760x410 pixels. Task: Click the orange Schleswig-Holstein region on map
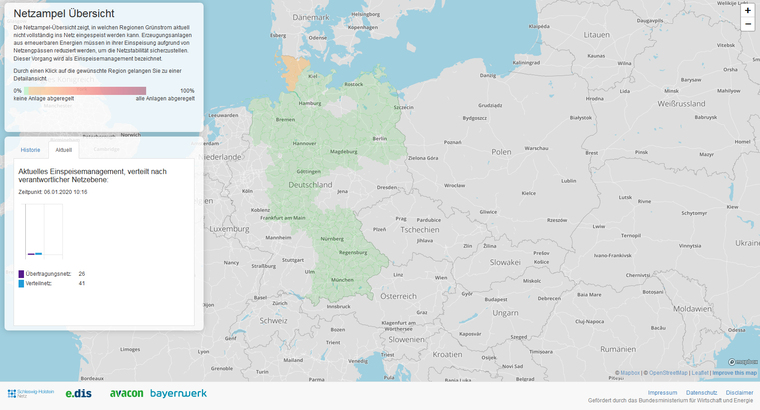click(x=294, y=72)
